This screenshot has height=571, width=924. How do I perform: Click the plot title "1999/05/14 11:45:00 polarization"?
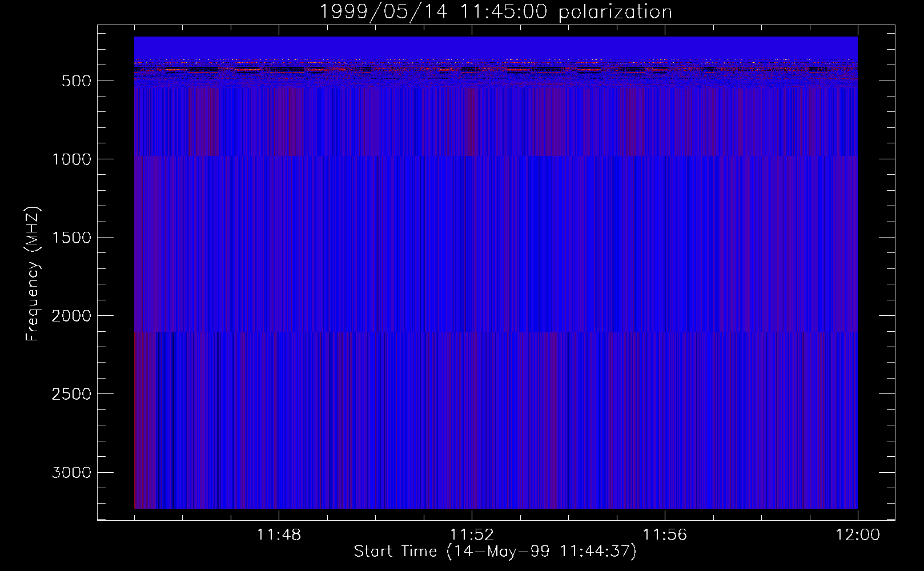pos(496,11)
